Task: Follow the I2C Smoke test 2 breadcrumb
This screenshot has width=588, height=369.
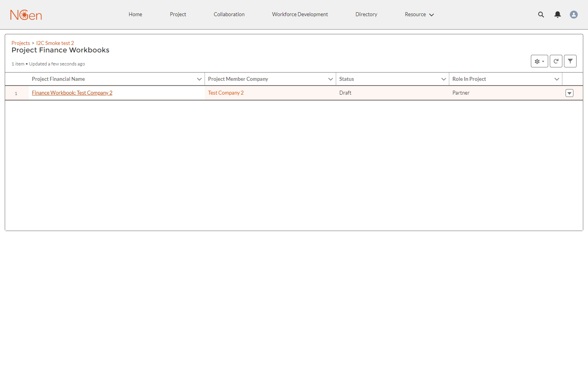Action: coord(55,43)
